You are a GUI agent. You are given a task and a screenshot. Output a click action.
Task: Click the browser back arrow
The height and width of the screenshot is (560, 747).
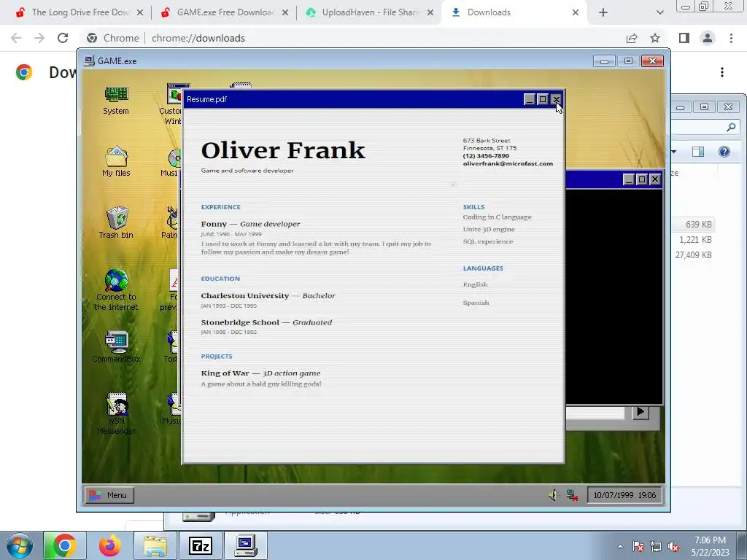point(16,38)
